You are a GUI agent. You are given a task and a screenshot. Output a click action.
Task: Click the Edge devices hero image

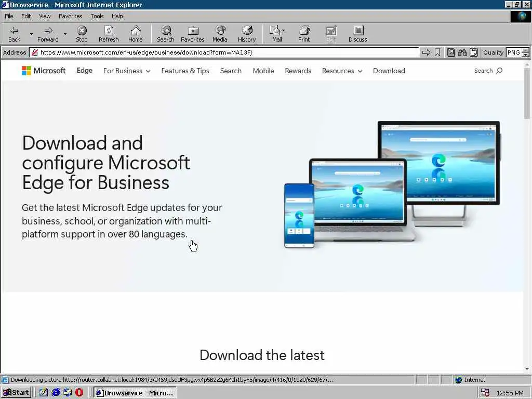[x=392, y=185]
